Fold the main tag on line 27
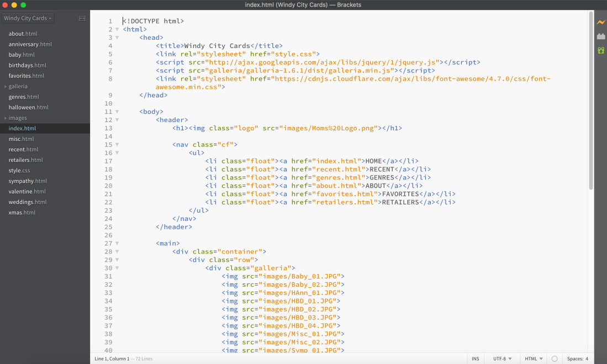Screen dimensions: 607x364 [x=117, y=243]
